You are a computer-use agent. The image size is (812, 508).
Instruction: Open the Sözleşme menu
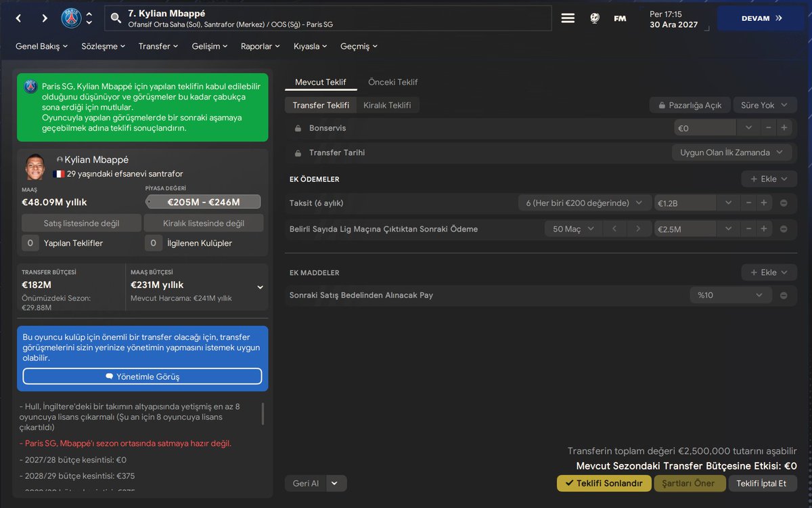pos(104,47)
